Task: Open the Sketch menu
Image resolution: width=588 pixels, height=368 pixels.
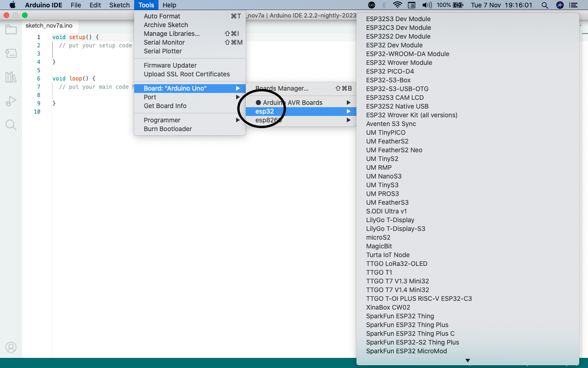Action: coord(119,5)
